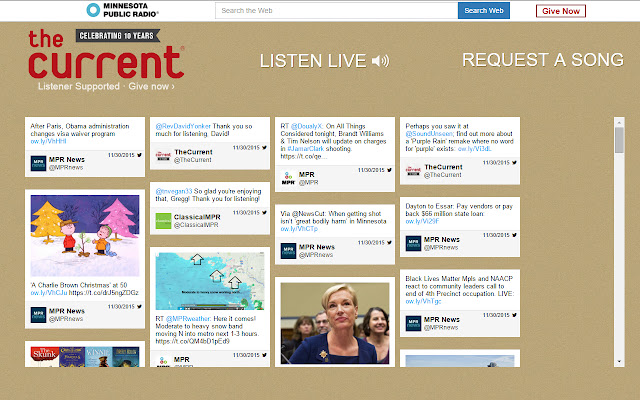The width and height of the screenshot is (640, 400).
Task: Open ow.ly/VhCTp NewsCut link
Action: click(299, 229)
